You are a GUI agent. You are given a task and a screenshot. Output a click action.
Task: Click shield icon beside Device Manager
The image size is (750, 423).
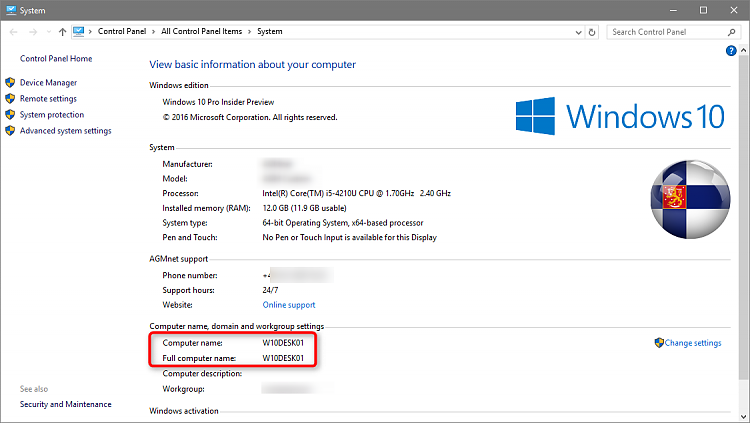click(10, 82)
